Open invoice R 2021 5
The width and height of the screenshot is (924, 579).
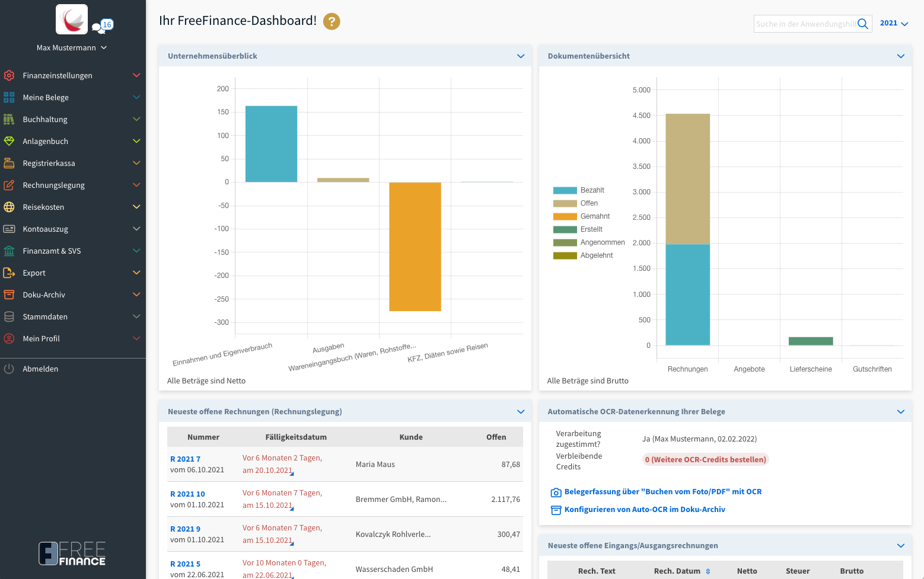(x=185, y=564)
